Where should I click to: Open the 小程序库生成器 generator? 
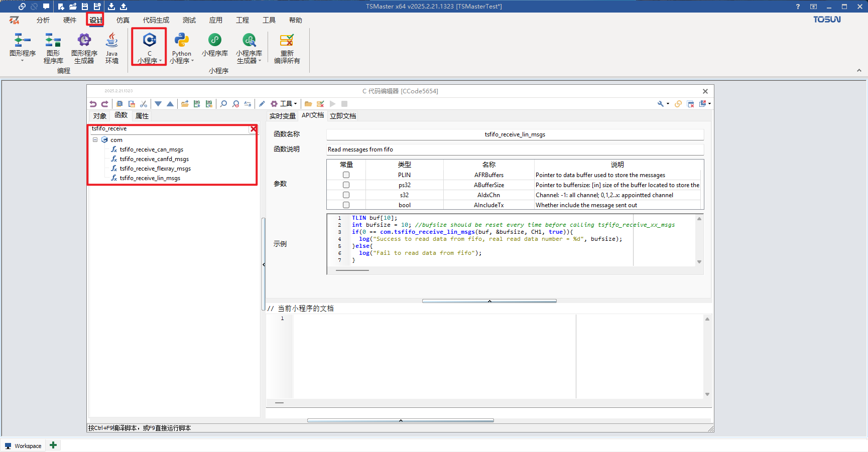pyautogui.click(x=249, y=48)
